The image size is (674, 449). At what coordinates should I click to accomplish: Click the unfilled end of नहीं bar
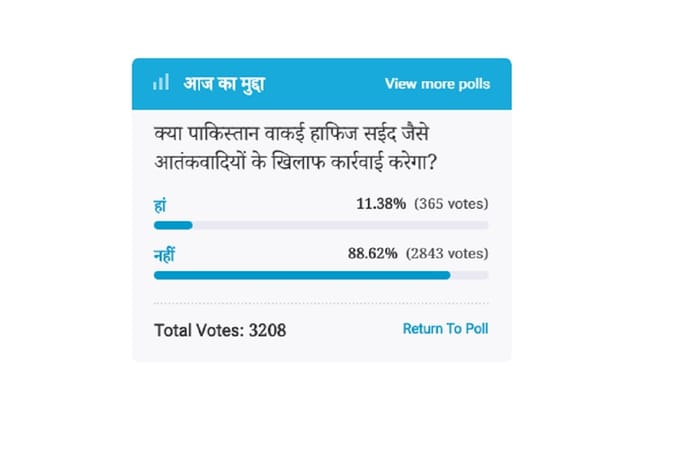click(469, 275)
